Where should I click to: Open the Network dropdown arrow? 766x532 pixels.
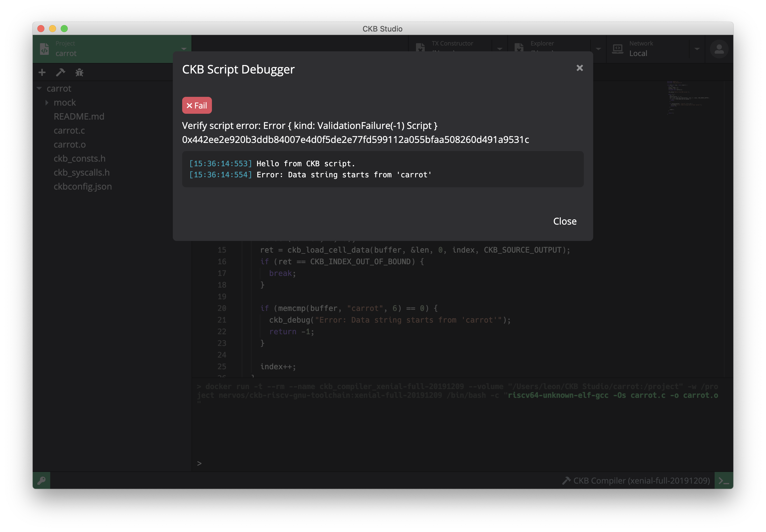click(x=697, y=49)
